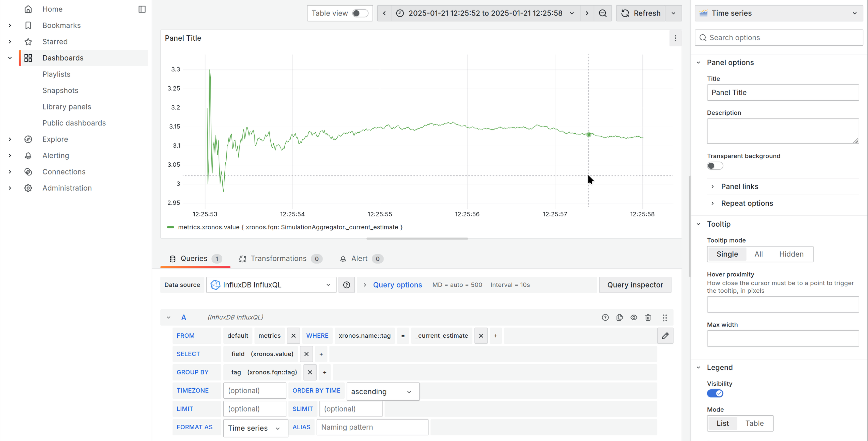
Task: Delete query A with trash icon
Action: click(x=648, y=317)
